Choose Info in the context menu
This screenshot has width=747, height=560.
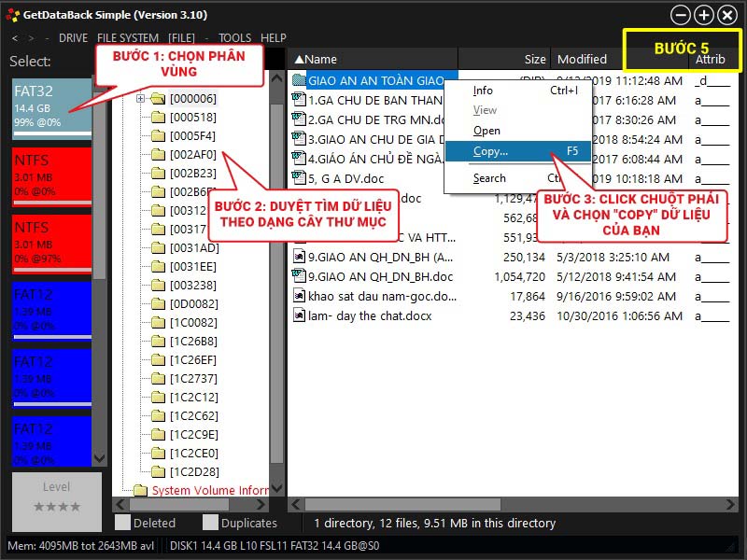(518, 91)
